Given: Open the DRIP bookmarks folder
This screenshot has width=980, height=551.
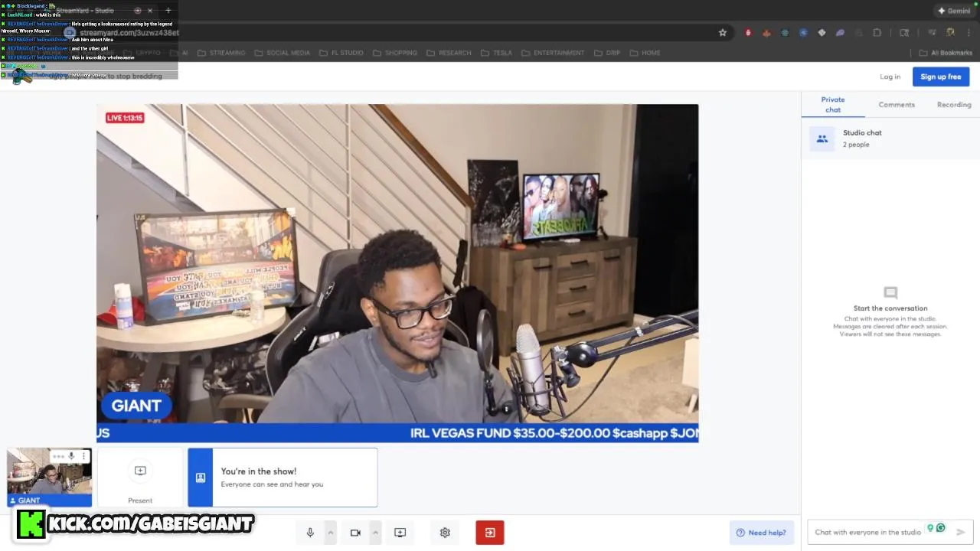Looking at the screenshot, I should (606, 53).
